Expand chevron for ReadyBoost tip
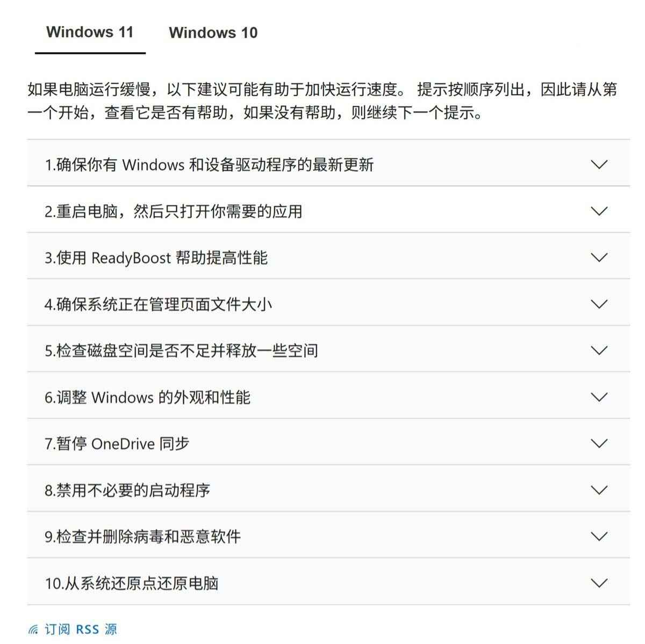Viewport: 645px width, 644px height. click(599, 257)
